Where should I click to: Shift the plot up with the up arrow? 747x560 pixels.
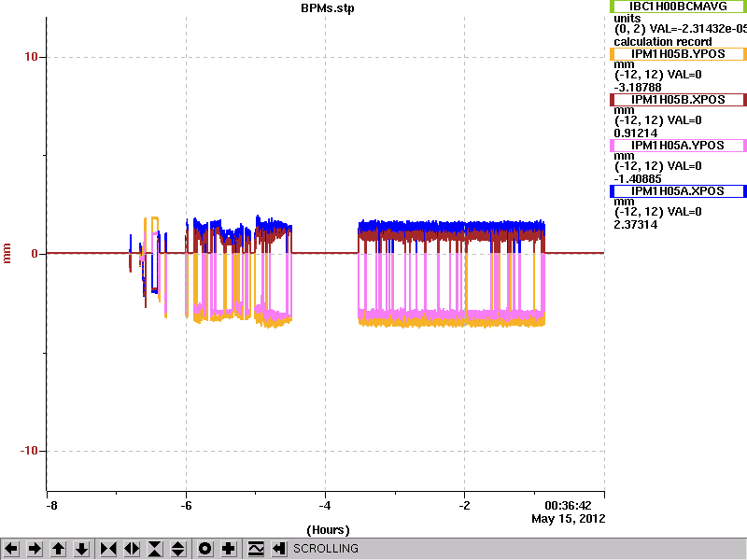tap(58, 549)
